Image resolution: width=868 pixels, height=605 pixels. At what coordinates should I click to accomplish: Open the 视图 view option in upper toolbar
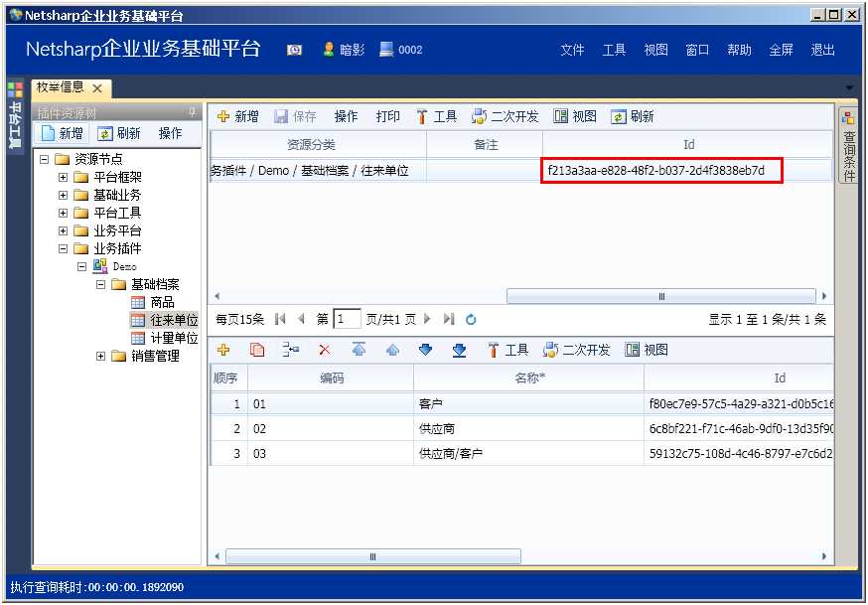(x=575, y=116)
